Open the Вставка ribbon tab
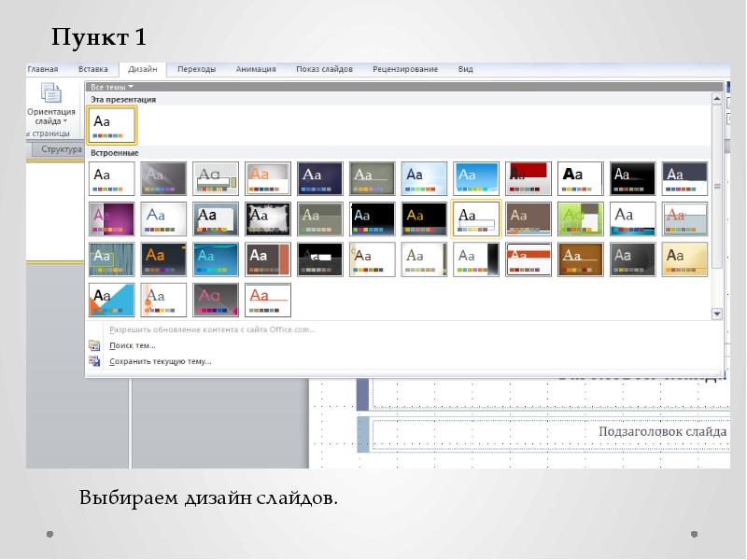Screen dimensions: 747x560 (x=93, y=69)
